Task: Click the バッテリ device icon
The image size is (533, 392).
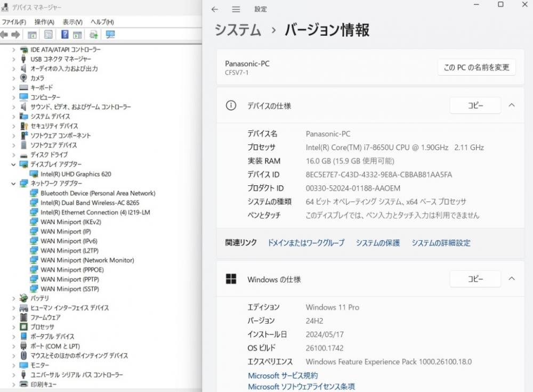Action: [23, 298]
